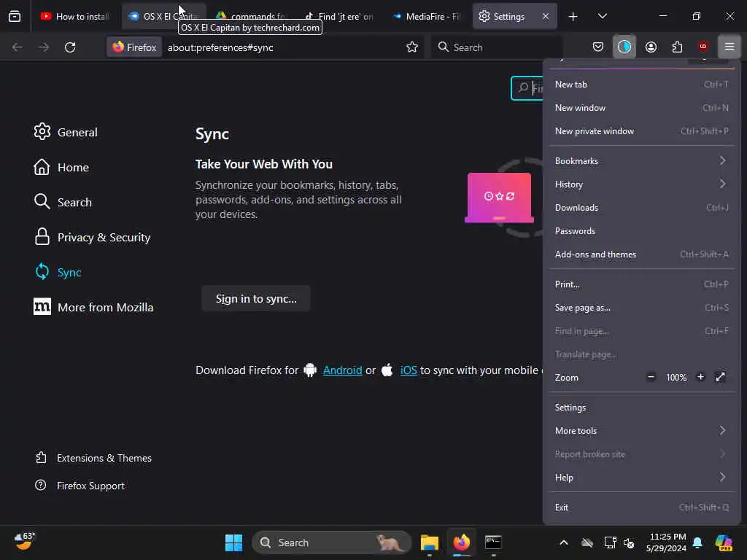Expand the Bookmarks submenu
Viewport: 747px width, 560px height.
coord(642,160)
